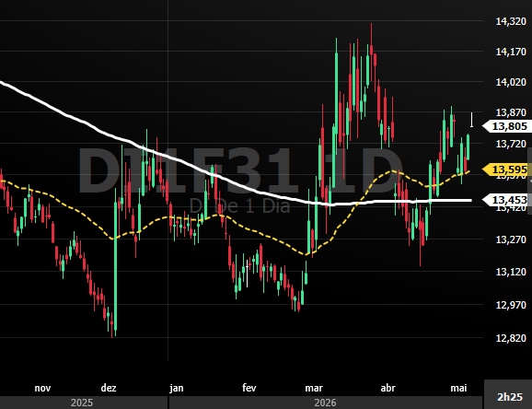Expand the collapsed panel handle at right edge
The height and width of the screenshot is (409, 532).
(530, 181)
